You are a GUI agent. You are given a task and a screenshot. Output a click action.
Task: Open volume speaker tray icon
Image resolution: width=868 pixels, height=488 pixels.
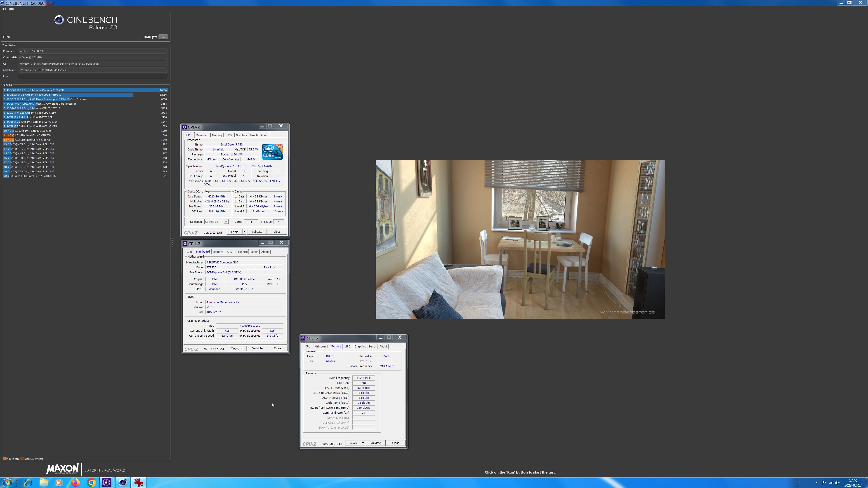838,483
